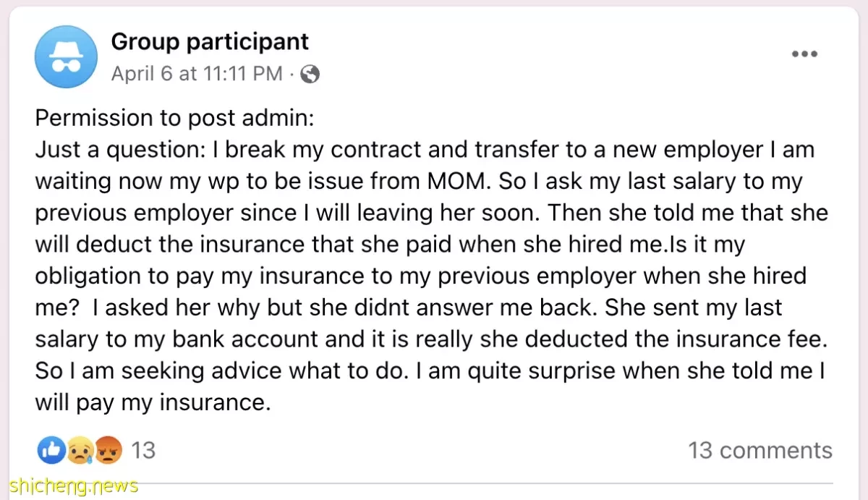Open the three-dot post options menu

(804, 55)
